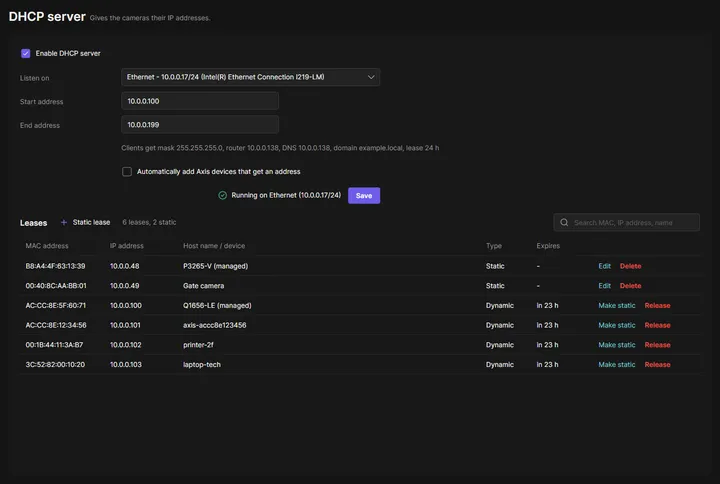720x484 pixels.
Task: Enable automatically add Axis devices checkbox
Action: click(x=127, y=172)
